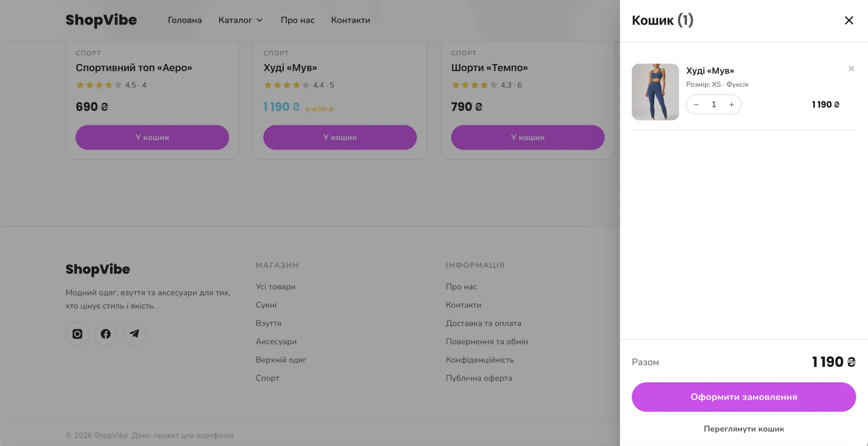Expand the Каталог dropdown menu
The height and width of the screenshot is (446, 868).
[241, 20]
